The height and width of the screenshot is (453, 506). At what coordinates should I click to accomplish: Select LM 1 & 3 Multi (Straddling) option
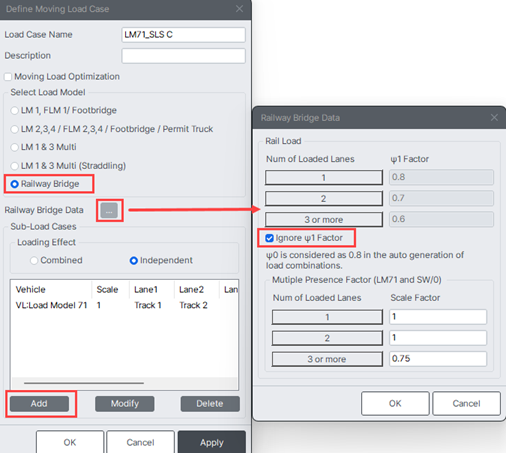pos(14,166)
